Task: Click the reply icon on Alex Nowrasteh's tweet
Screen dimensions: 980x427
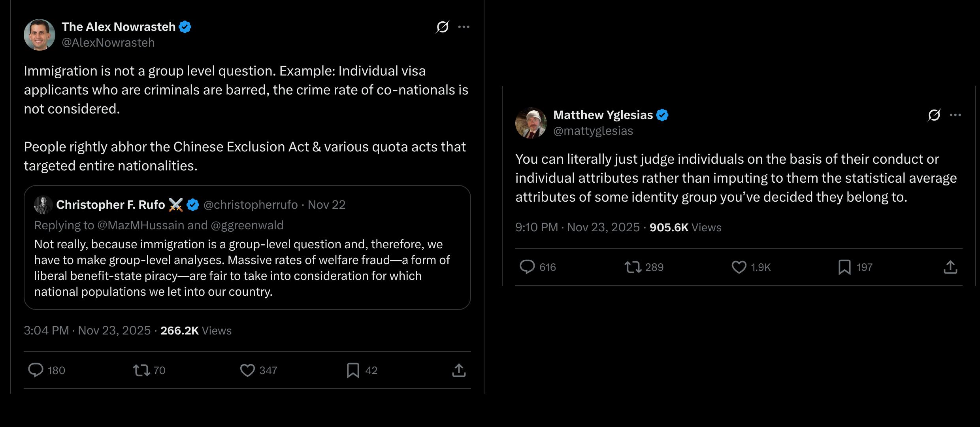Action: tap(36, 370)
